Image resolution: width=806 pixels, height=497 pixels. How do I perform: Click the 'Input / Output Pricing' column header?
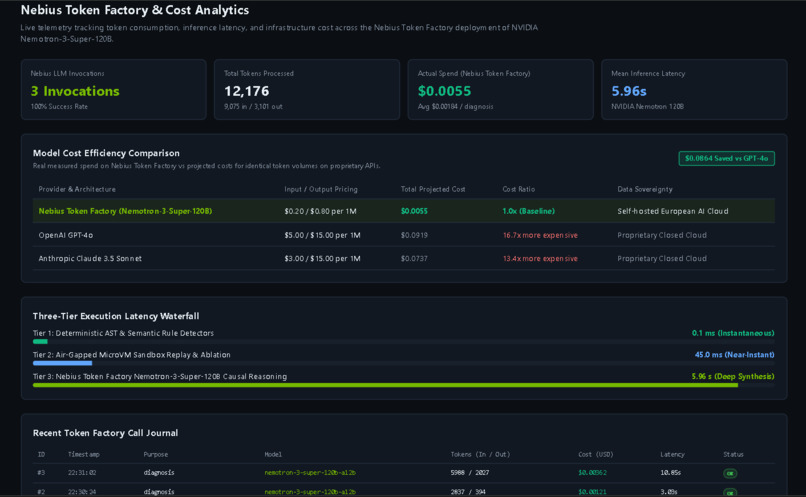coord(321,189)
